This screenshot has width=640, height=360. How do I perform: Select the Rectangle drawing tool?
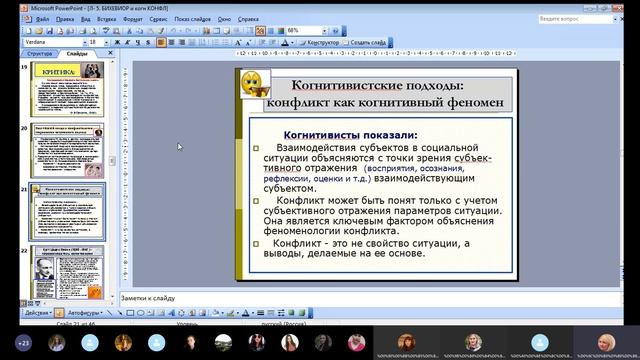coord(130,313)
